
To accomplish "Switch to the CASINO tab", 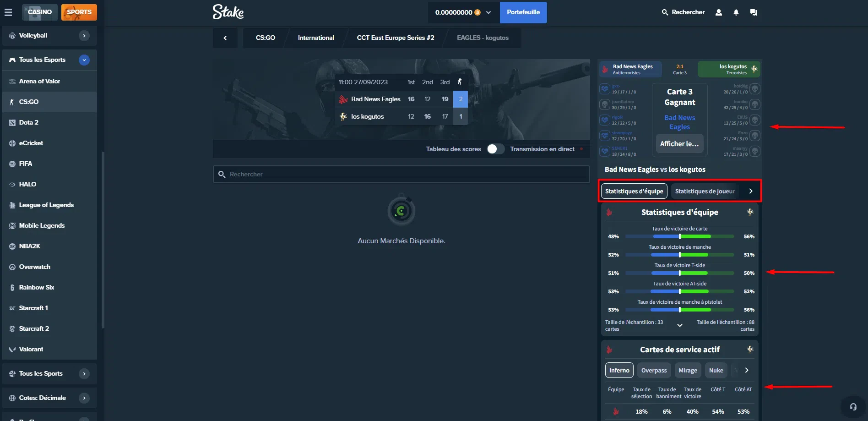I will pyautogui.click(x=40, y=12).
